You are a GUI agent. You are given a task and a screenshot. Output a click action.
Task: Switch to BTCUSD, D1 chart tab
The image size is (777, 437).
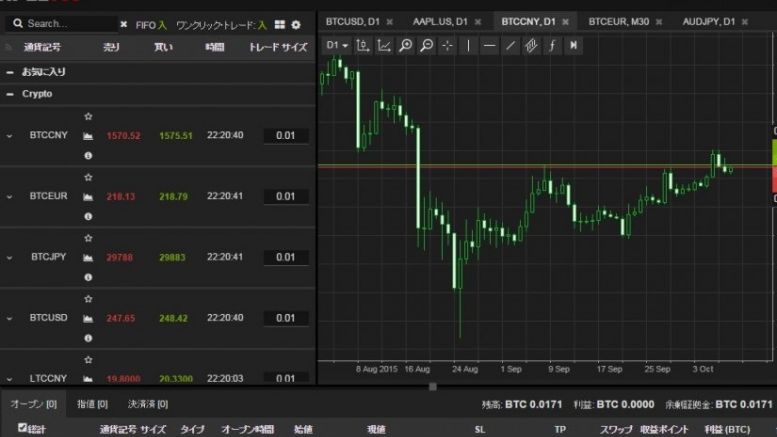[353, 22]
